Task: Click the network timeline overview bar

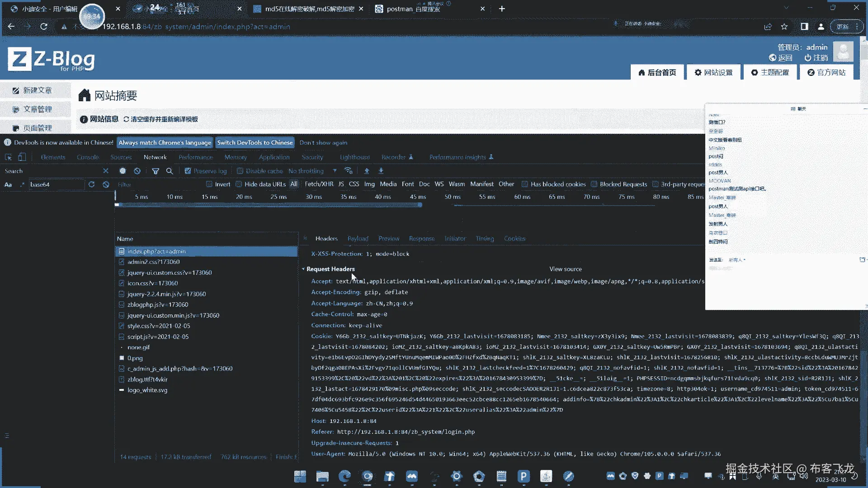Action: (x=269, y=205)
